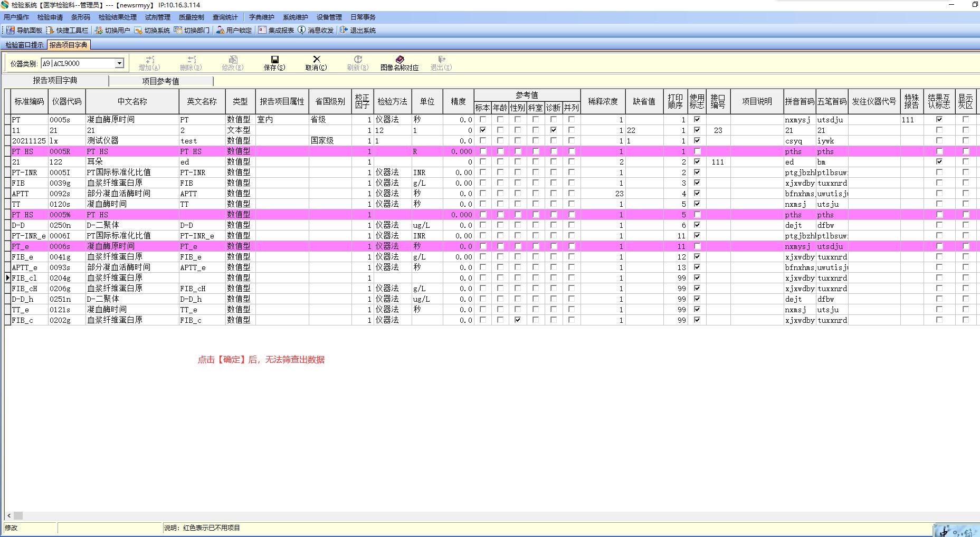Screen dimensions: 980x537
Task: Click the 增加(A) add record icon
Action: (150, 59)
